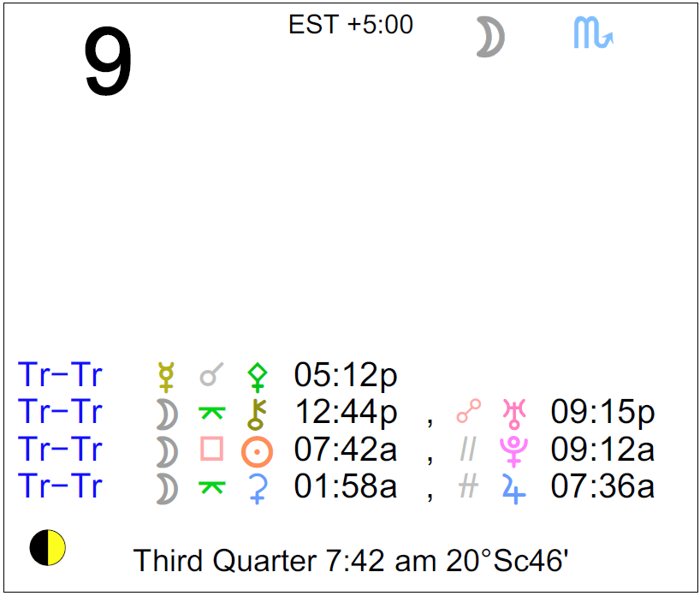
Task: Select the 05:12p time entry
Action: (345, 376)
